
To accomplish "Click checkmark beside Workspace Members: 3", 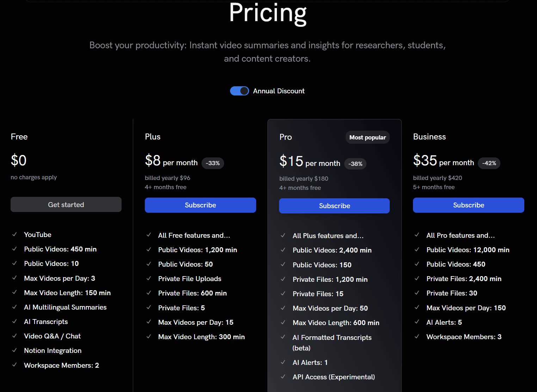I will (x=417, y=336).
